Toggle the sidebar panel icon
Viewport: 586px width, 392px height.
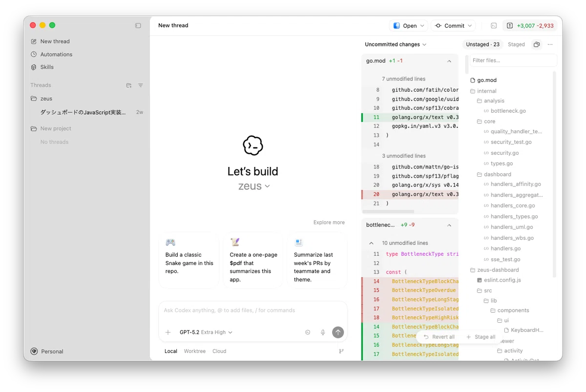coord(138,25)
